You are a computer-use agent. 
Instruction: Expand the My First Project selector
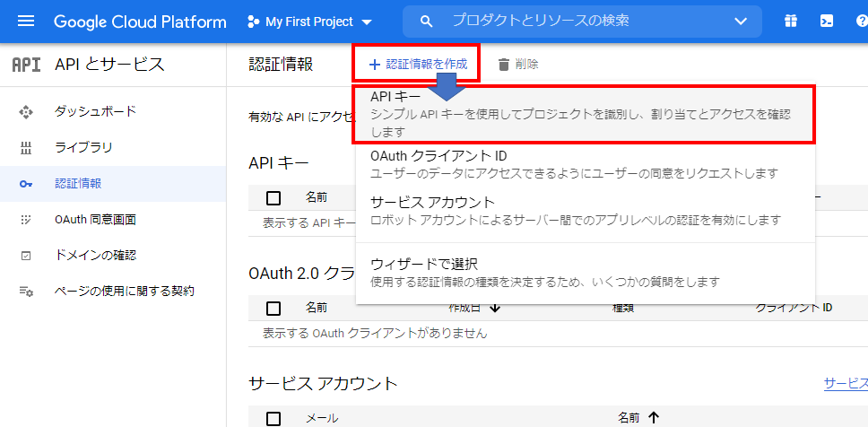coord(309,22)
